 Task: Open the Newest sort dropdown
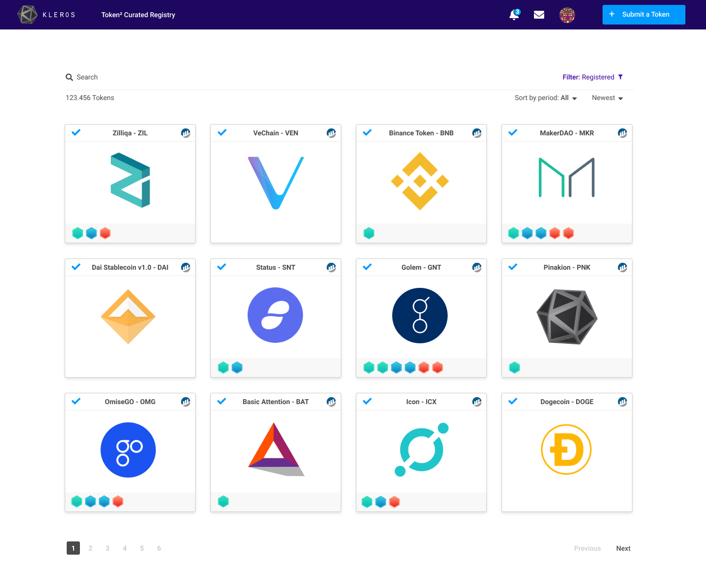tap(607, 98)
